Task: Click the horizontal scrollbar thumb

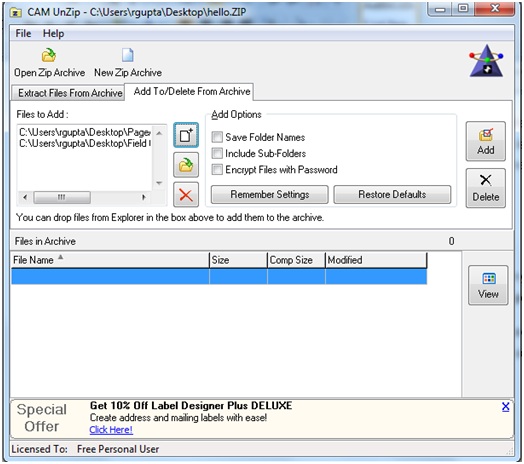Action: 62,197
